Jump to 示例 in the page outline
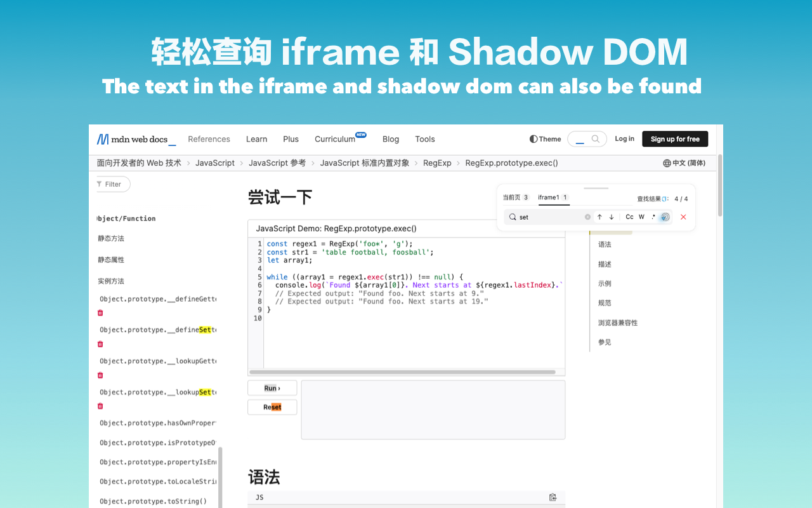The image size is (812, 508). (x=605, y=284)
